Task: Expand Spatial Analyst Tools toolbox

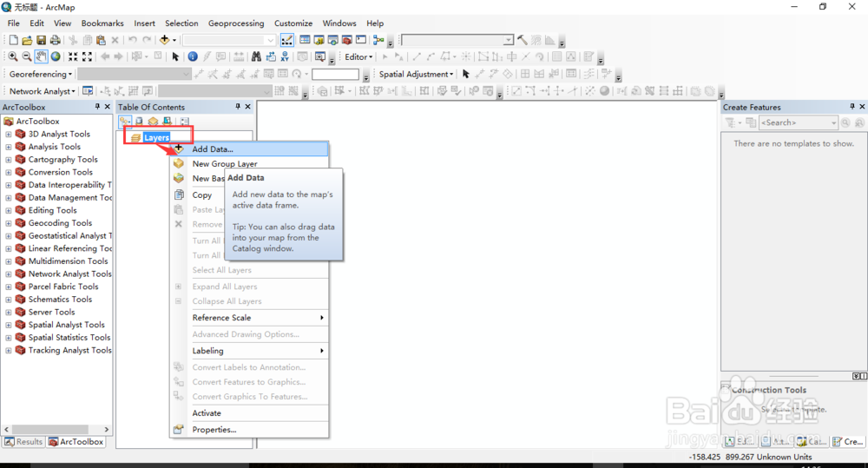Action: [x=9, y=325]
